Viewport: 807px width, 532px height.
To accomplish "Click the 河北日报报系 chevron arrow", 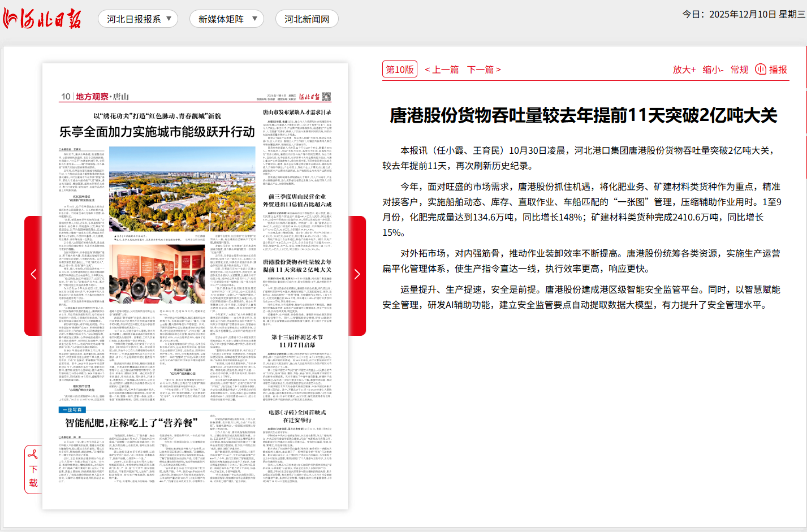I will (168, 19).
